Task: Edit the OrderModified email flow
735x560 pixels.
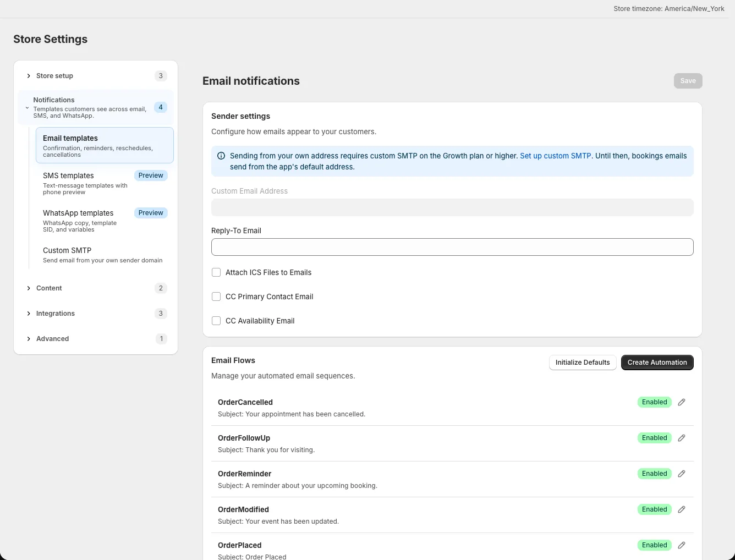Action: click(x=682, y=509)
